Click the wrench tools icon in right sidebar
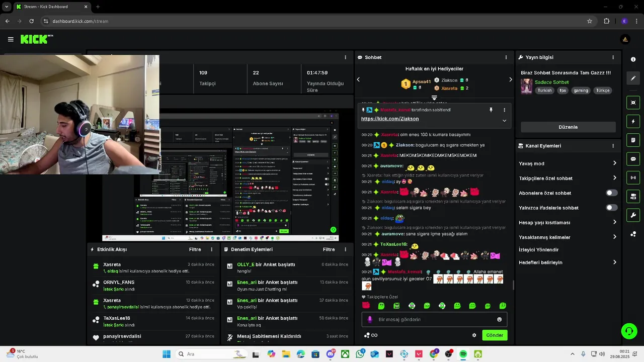This screenshot has width=644, height=362. click(633, 215)
